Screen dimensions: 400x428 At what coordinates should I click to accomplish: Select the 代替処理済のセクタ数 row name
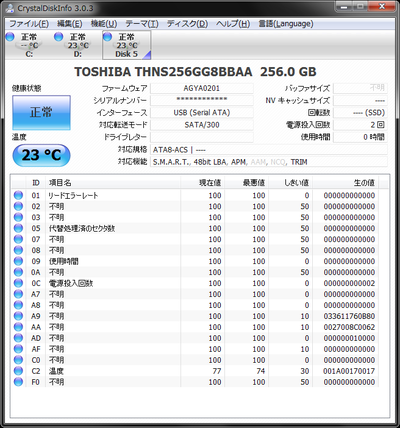click(82, 228)
